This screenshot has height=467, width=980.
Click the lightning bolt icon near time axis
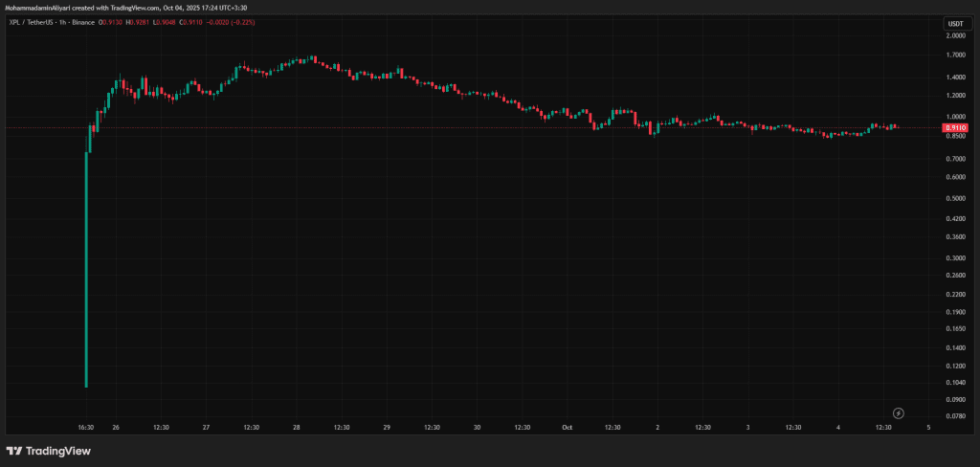(x=899, y=412)
